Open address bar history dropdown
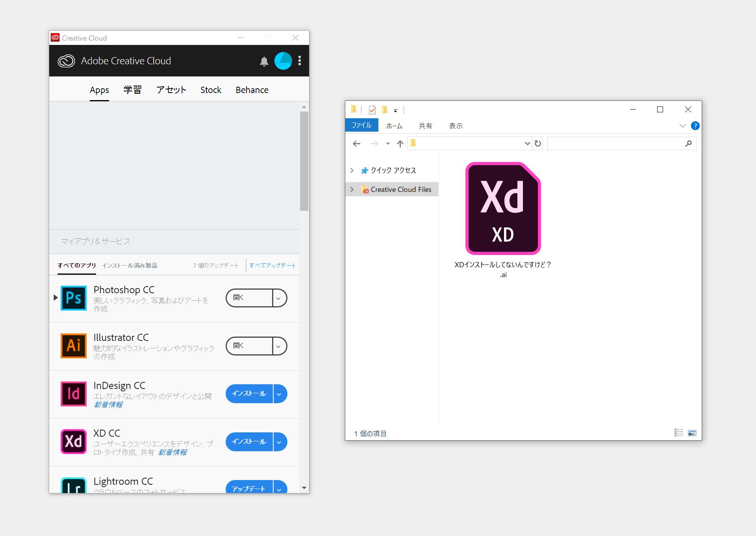Viewport: 756px width, 536px height. 527,143
